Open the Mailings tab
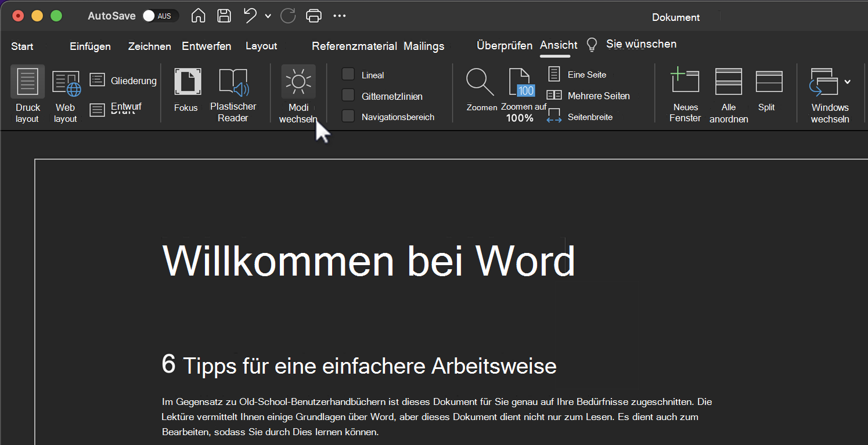 pyautogui.click(x=424, y=46)
